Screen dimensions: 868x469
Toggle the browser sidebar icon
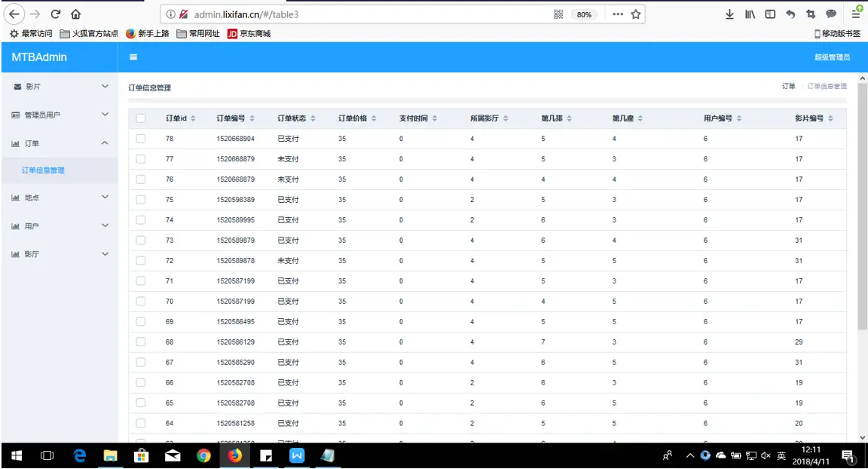pyautogui.click(x=770, y=14)
